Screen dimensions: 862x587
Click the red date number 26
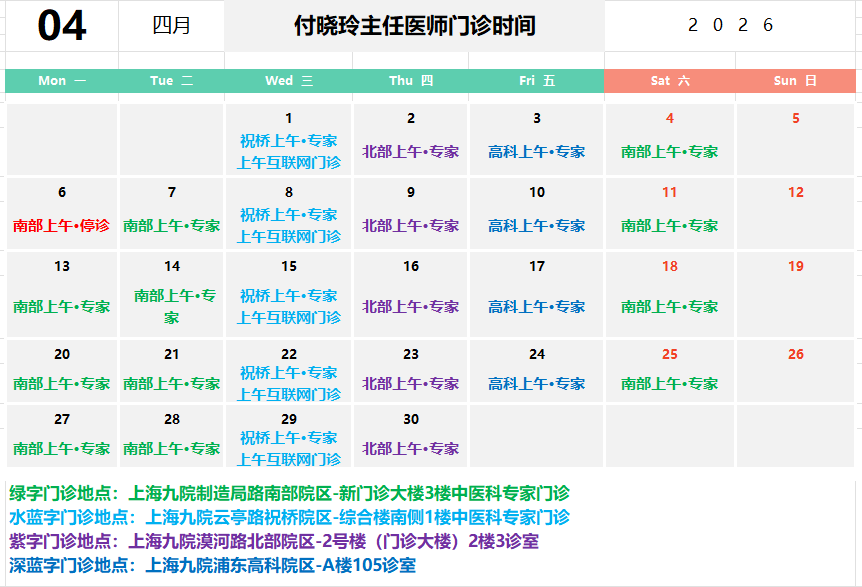click(x=795, y=355)
